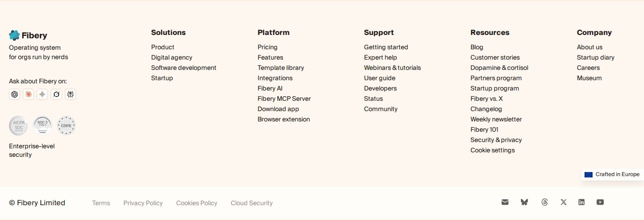This screenshot has width=644, height=220.
Task: Open Startup program link
Action: click(495, 88)
